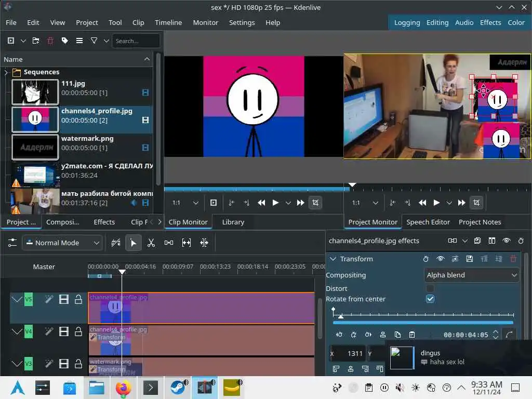
Task: Click the Transform keyframe ruler slider
Action: pos(423,315)
